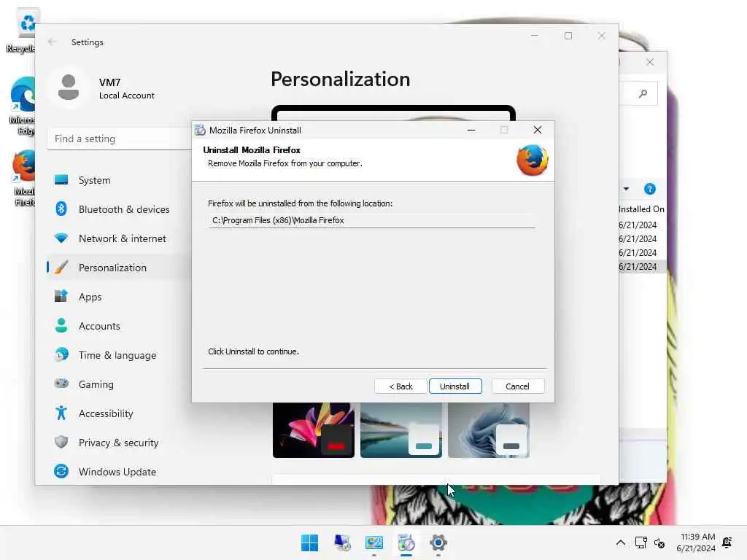Image resolution: width=747 pixels, height=560 pixels.
Task: Open view dropdown arrow in background window
Action: pos(626,189)
